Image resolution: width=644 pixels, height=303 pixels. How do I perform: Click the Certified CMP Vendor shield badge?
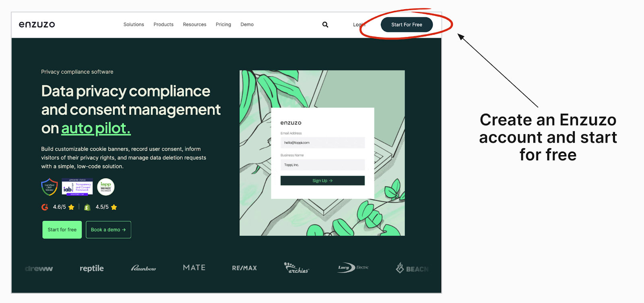coord(50,187)
